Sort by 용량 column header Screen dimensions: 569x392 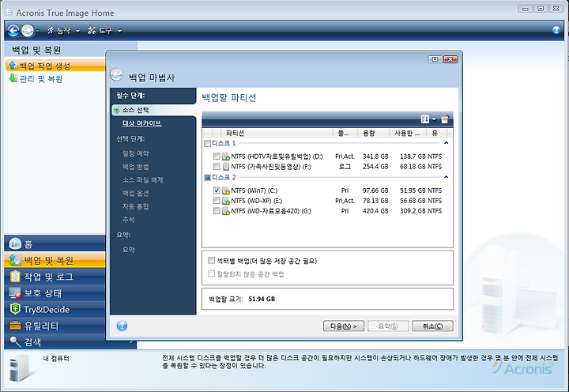pyautogui.click(x=373, y=134)
